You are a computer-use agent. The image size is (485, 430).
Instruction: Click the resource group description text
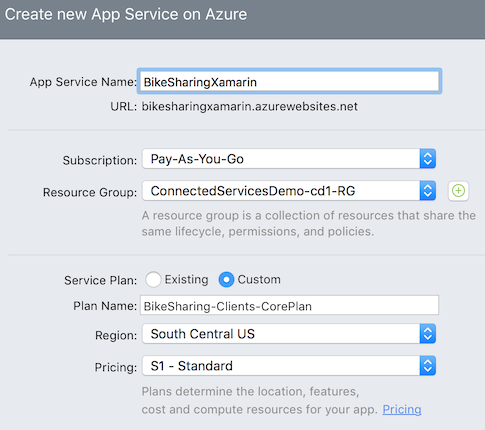(x=309, y=223)
